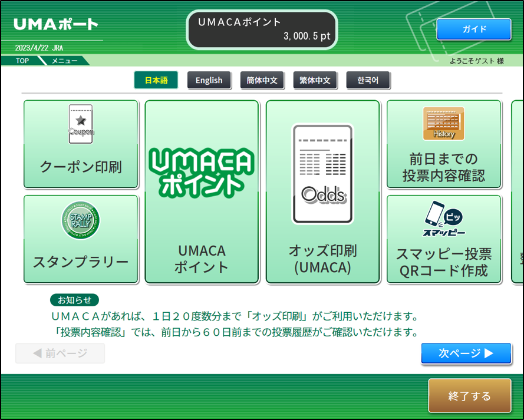Select the メニュー breadcrumb tab
Screen dimensions: 524x420
click(64, 61)
